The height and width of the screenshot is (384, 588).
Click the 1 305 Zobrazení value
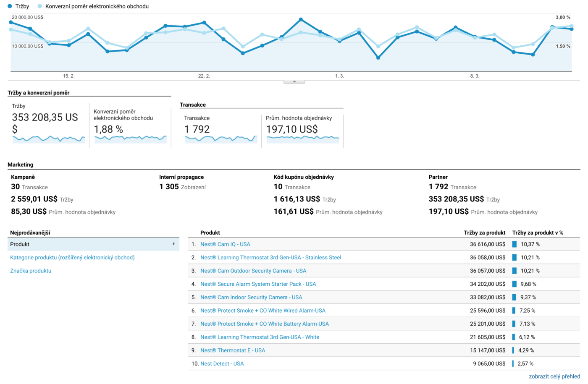tap(169, 187)
